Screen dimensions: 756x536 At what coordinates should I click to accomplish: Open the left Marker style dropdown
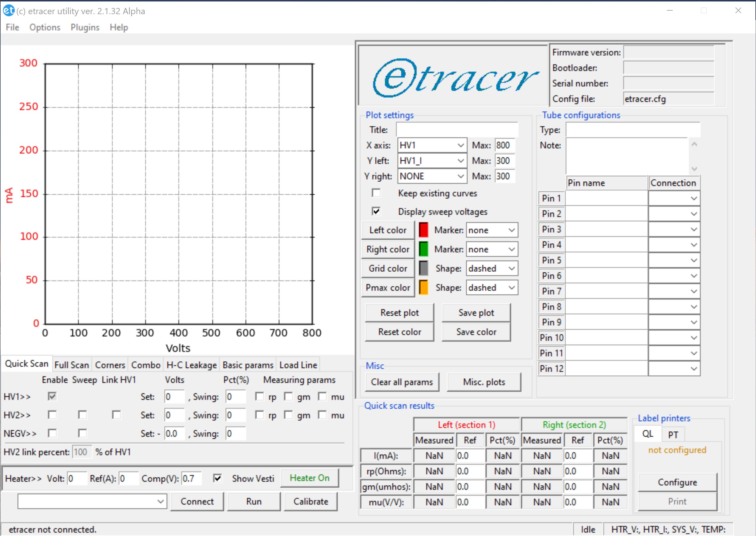click(492, 230)
